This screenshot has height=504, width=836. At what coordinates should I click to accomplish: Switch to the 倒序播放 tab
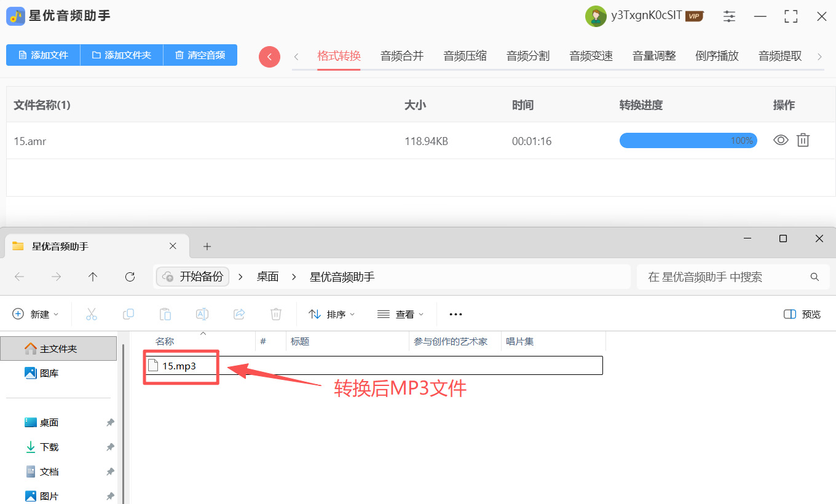[717, 57]
